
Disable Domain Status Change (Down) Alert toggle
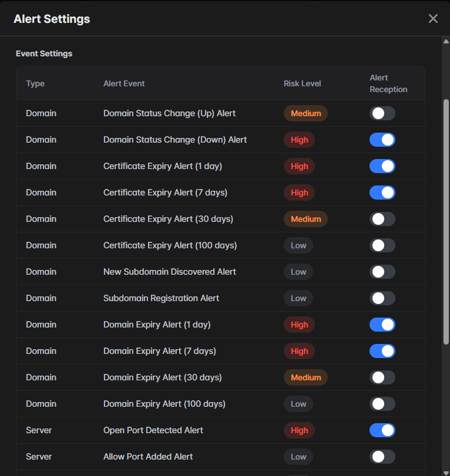[x=382, y=140]
